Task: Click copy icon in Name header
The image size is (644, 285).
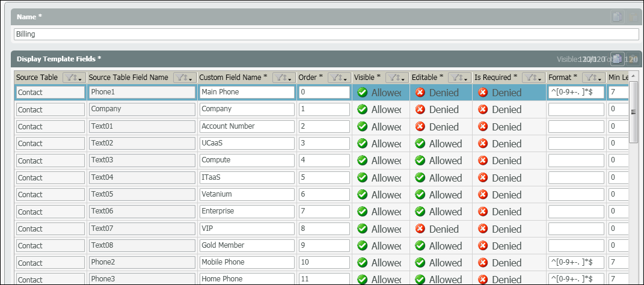Action: coord(617,17)
